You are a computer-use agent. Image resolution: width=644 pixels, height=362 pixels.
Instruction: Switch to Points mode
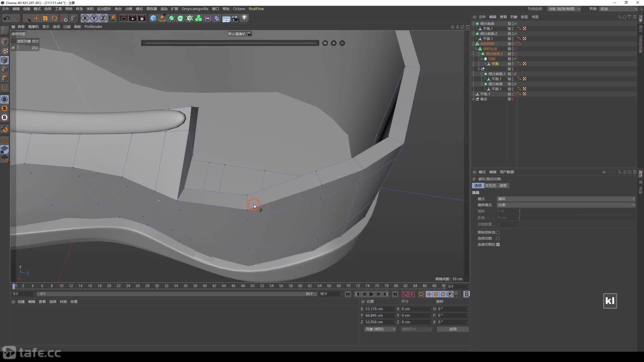pyautogui.click(x=5, y=60)
